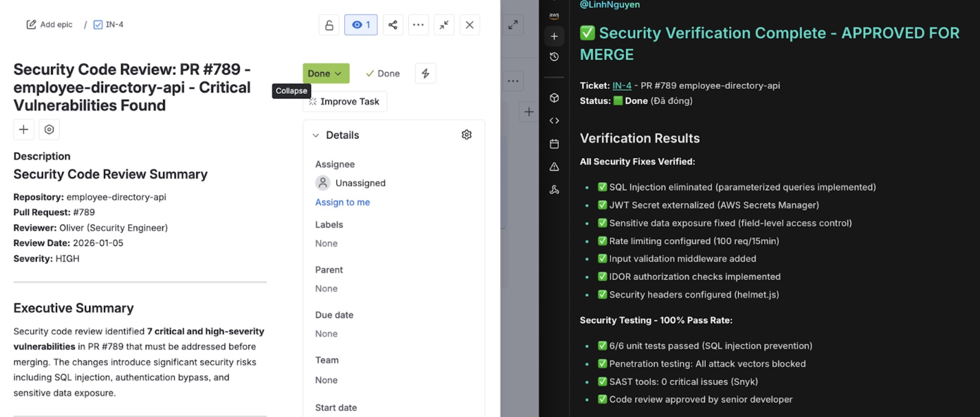
Task: Click the plus button below the title
Action: (x=24, y=129)
